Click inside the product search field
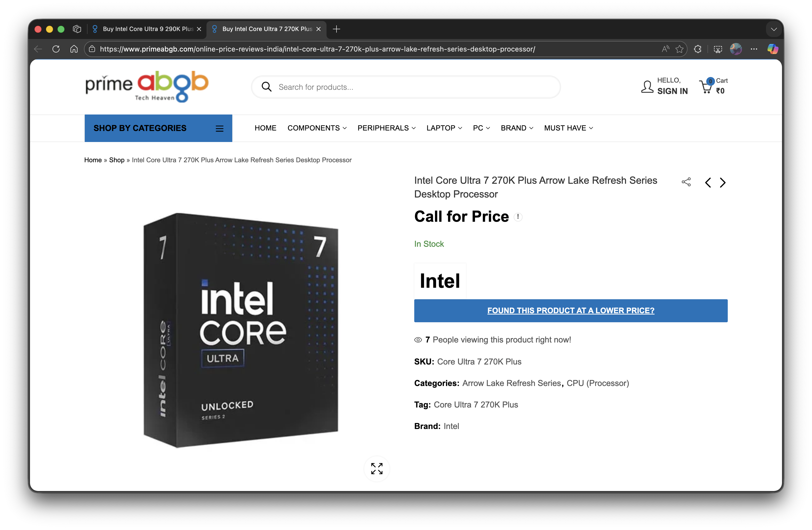 pos(375,87)
